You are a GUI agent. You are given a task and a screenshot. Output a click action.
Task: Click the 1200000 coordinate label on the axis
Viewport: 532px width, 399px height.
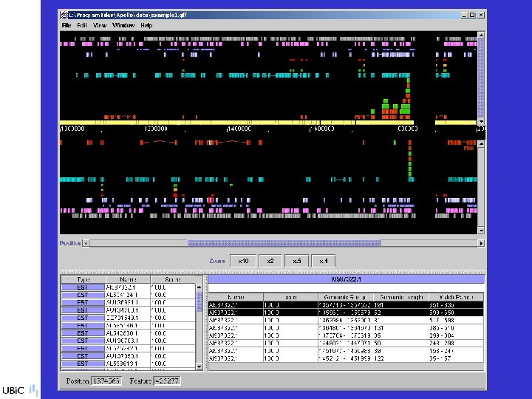pyautogui.click(x=156, y=129)
